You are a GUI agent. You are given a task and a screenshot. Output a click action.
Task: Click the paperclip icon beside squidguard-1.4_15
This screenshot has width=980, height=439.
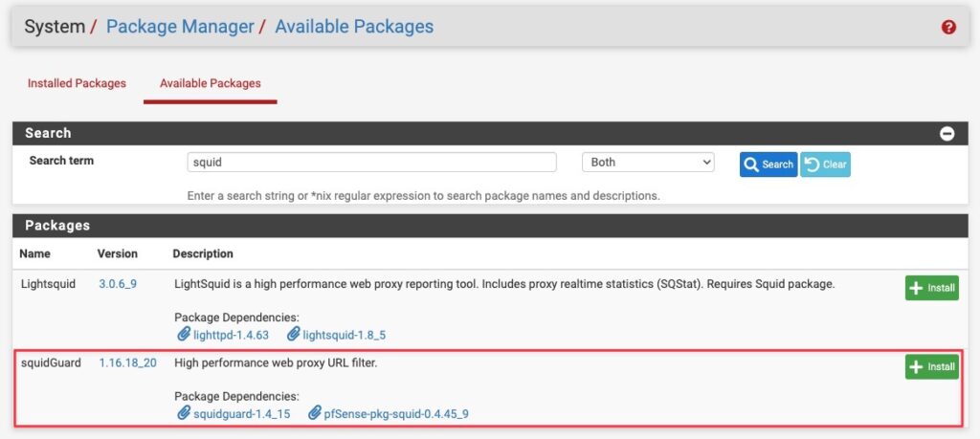pos(184,413)
